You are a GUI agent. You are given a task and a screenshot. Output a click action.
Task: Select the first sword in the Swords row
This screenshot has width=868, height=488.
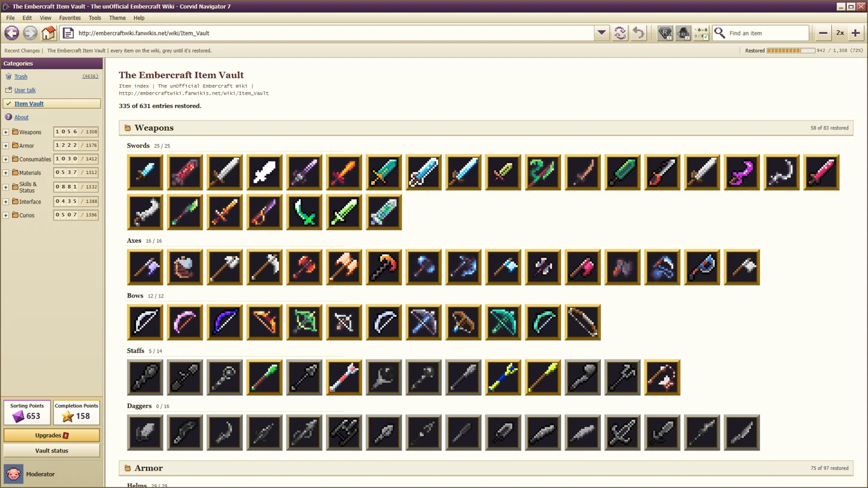pyautogui.click(x=145, y=172)
